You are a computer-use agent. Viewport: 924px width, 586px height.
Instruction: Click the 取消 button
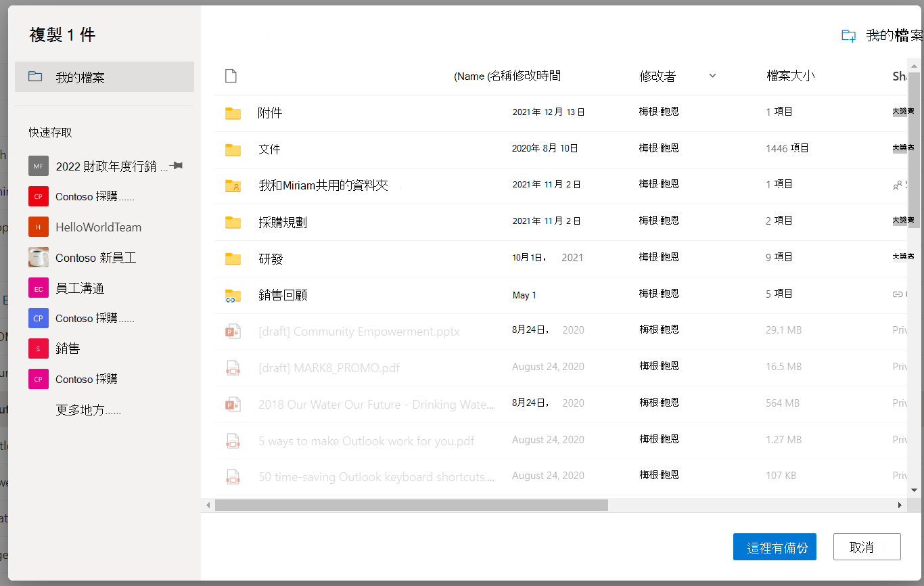click(867, 547)
